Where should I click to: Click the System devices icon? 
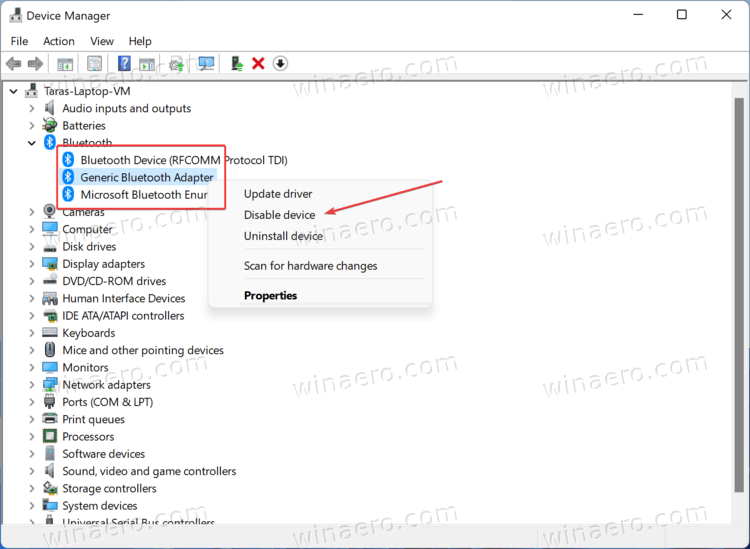click(50, 505)
